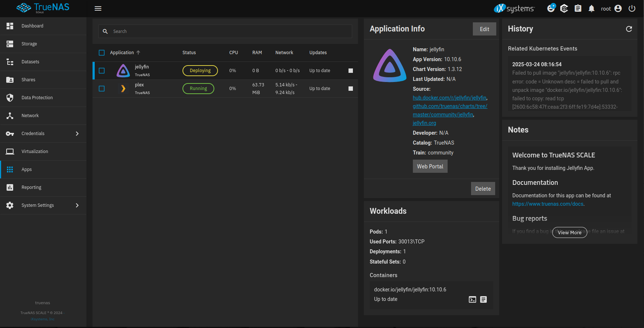644x328 pixels.
Task: Open shell for jellyfin container
Action: [x=472, y=299]
